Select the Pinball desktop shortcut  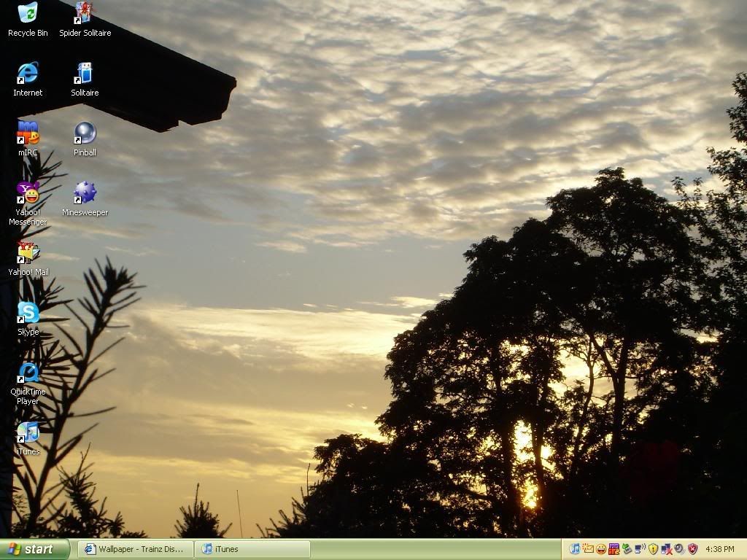coord(85,139)
